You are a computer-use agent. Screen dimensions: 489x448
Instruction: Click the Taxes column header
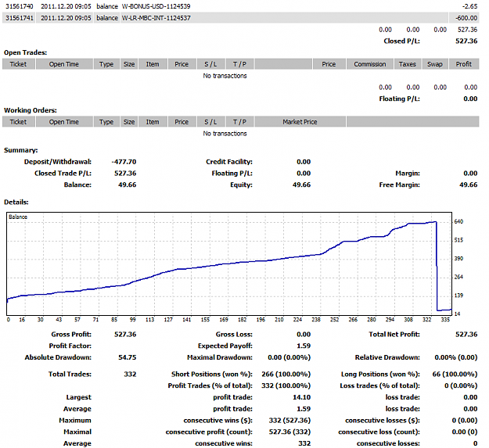pos(408,64)
